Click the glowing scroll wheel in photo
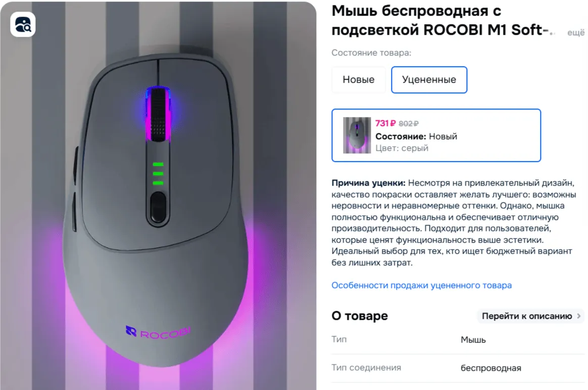The width and height of the screenshot is (588, 390). tap(158, 114)
